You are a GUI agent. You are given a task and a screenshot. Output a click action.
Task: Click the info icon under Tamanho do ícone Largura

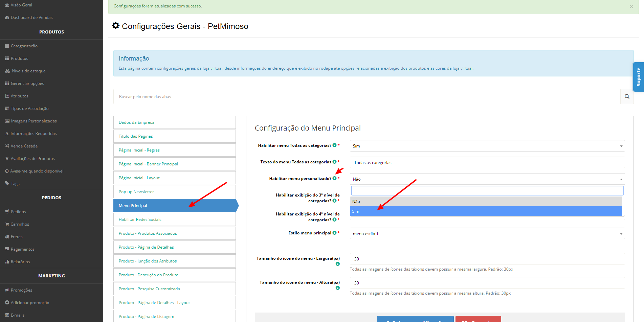click(338, 264)
